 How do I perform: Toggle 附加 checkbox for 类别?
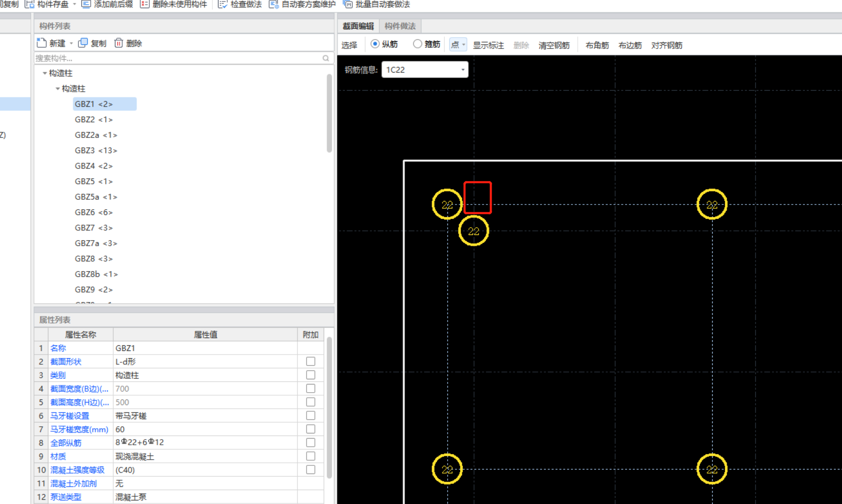pos(310,375)
